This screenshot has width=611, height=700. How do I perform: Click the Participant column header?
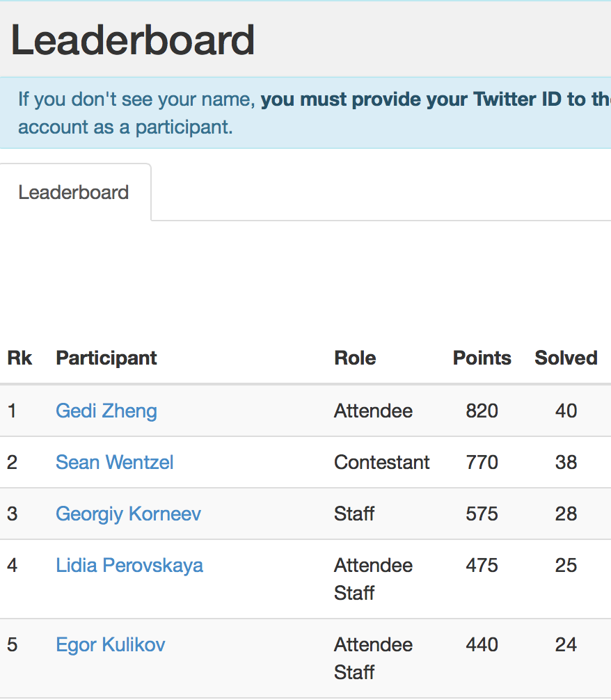tap(106, 358)
